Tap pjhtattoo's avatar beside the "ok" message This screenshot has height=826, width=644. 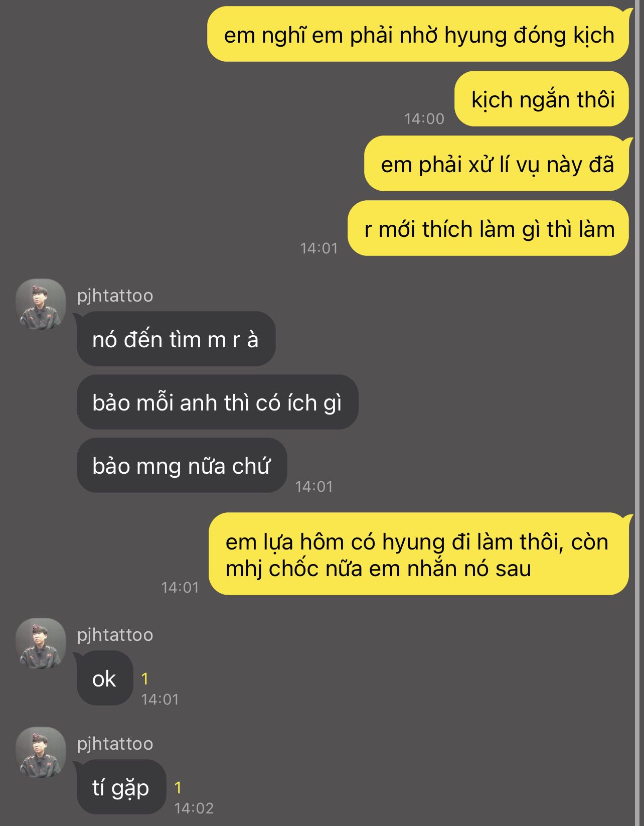(41, 643)
